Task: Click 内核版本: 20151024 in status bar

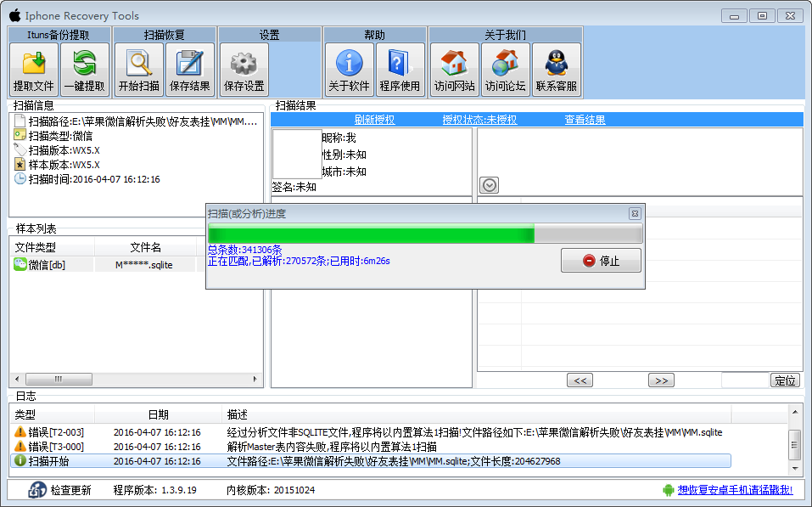Action: pyautogui.click(x=271, y=490)
